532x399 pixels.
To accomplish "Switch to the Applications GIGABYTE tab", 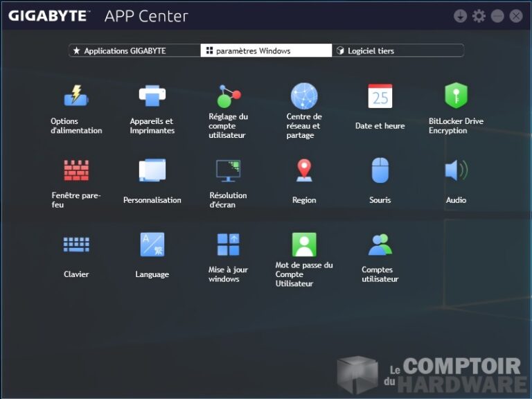I will pos(134,51).
